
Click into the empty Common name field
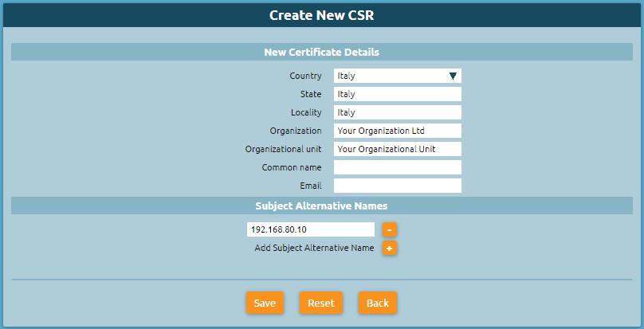(398, 167)
